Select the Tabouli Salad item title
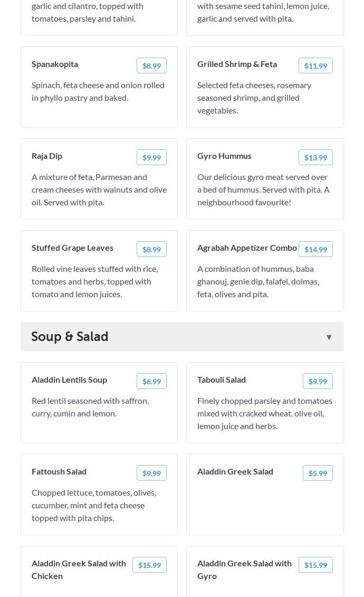This screenshot has width=364, height=597. (222, 380)
